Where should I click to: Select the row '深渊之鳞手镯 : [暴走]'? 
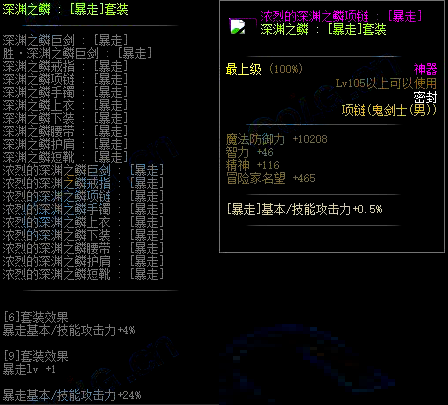pos(65,92)
